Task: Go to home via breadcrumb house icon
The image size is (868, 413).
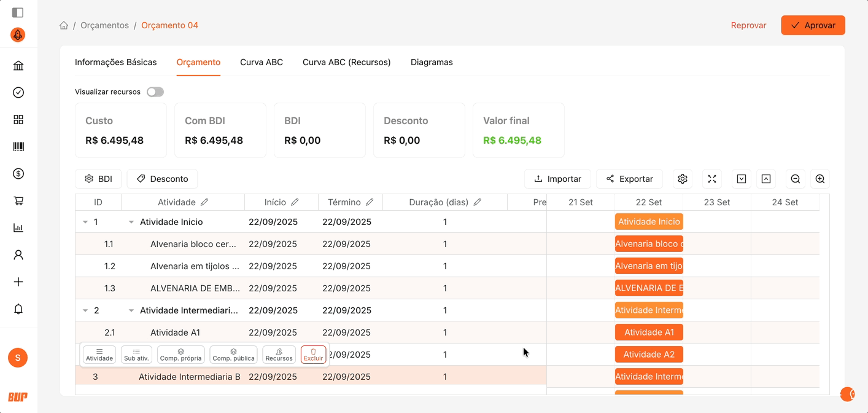Action: pyautogui.click(x=64, y=25)
